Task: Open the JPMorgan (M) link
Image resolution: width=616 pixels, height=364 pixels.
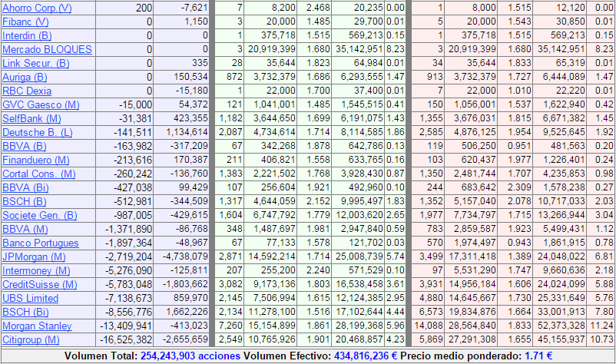Action: 35,256
